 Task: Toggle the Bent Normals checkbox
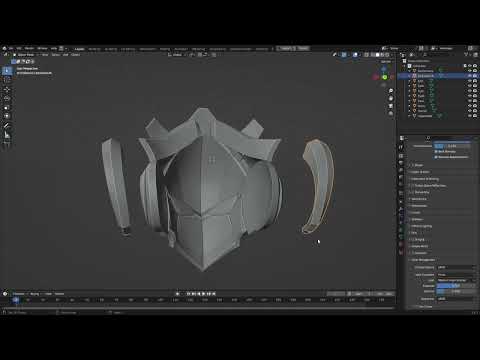(436, 151)
